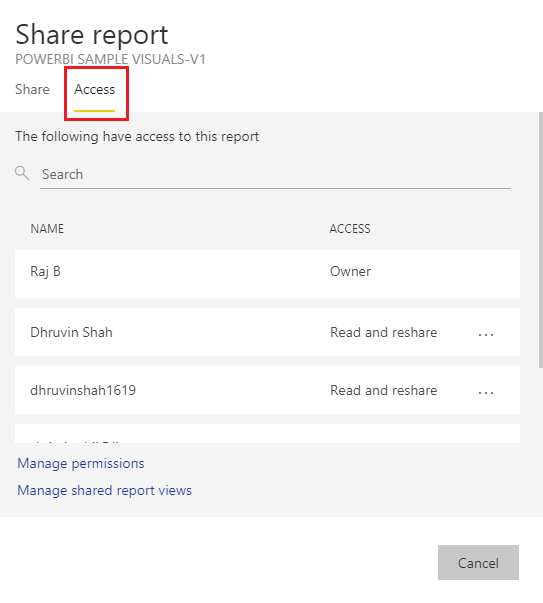
Task: Click the search magnifier icon
Action: [22, 173]
